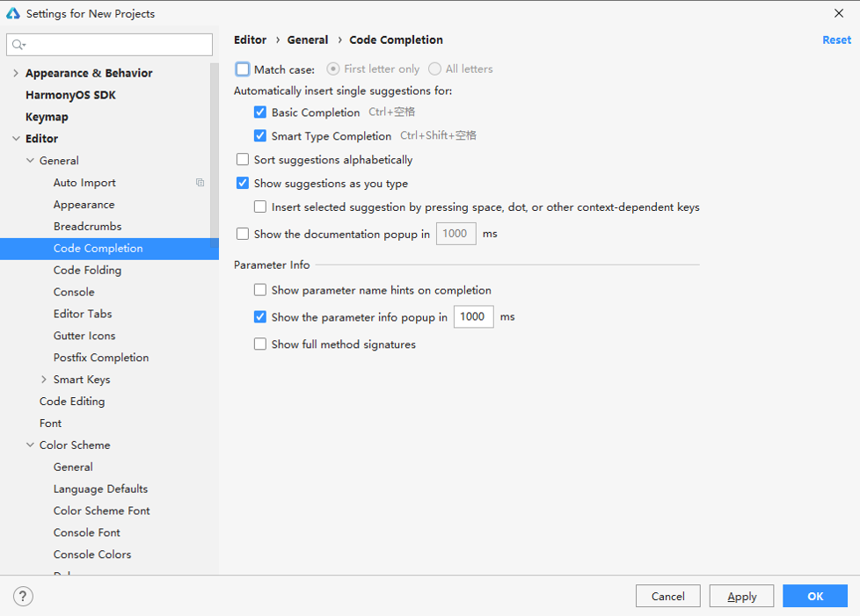The height and width of the screenshot is (616, 860).
Task: Uncheck Basic Completion auto-insert
Action: click(x=260, y=112)
